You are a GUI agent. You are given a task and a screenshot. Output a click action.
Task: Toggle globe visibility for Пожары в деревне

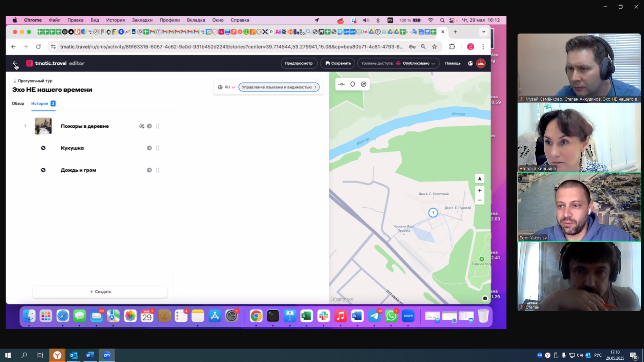[x=149, y=126]
